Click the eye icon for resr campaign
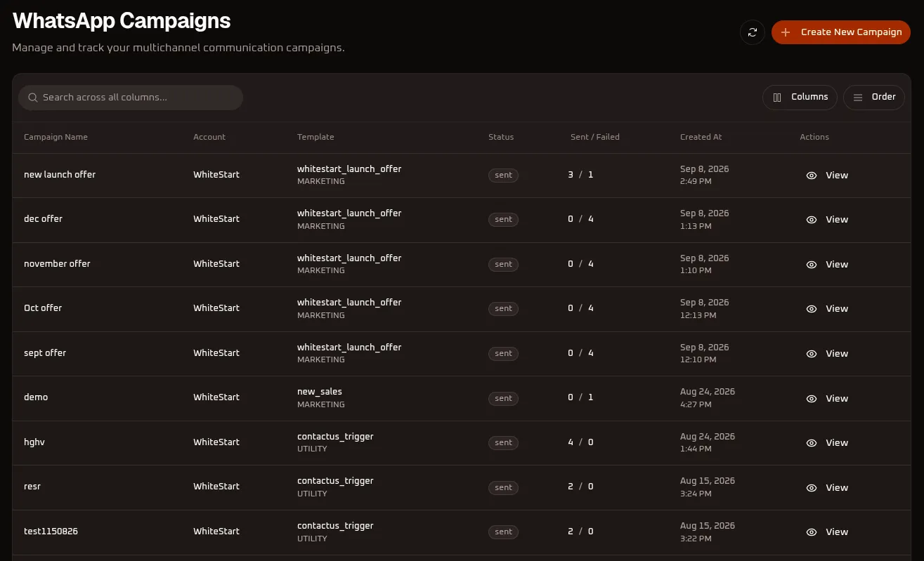 point(812,488)
